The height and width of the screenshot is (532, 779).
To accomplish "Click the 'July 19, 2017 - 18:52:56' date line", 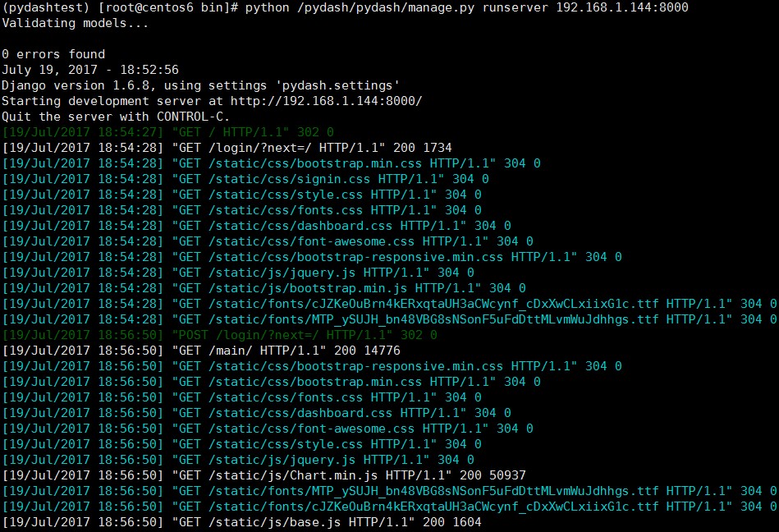I will point(90,70).
